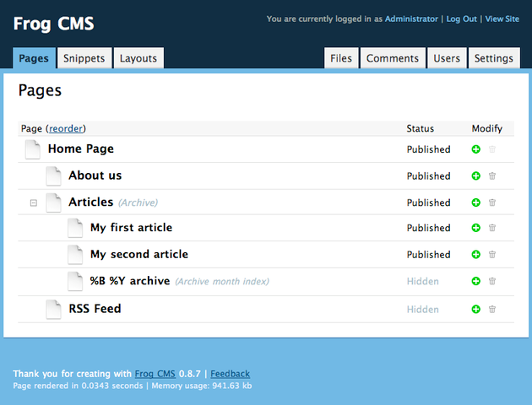Click Published status of My second article
The width and height of the screenshot is (532, 405).
[428, 255]
